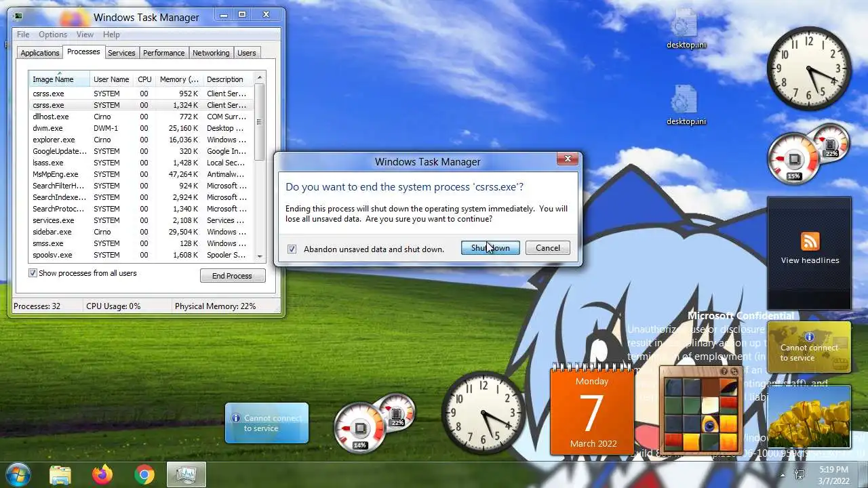
Task: Click the clock gadget beside the calendar
Action: tap(483, 413)
